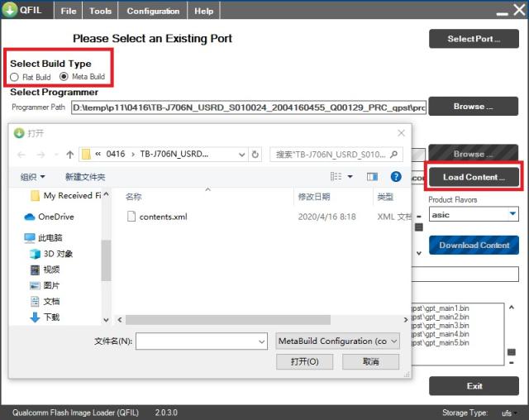The width and height of the screenshot is (529, 420).
Task: Click the contents.xml file icon
Action: 131,217
